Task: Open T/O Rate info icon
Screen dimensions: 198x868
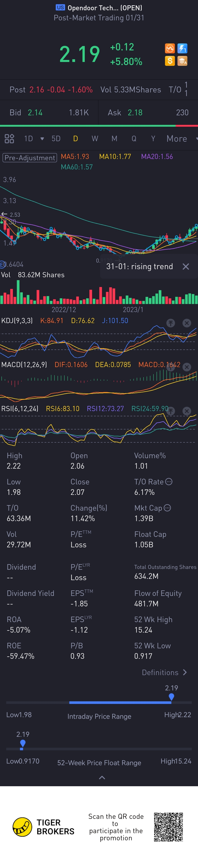Action: click(x=169, y=481)
